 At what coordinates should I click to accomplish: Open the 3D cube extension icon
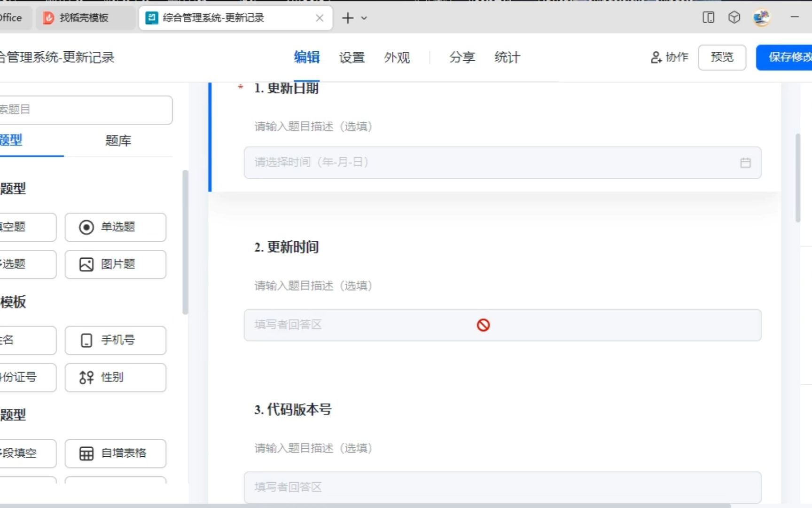click(734, 17)
